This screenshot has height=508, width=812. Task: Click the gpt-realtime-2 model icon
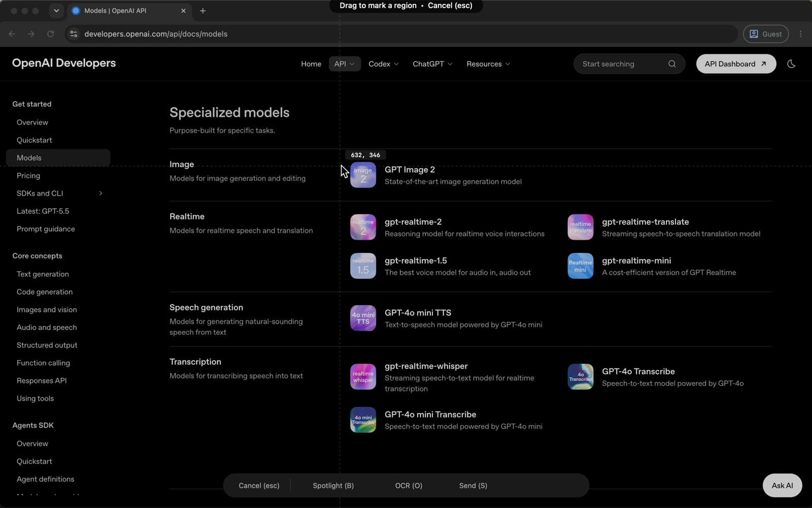tap(363, 227)
